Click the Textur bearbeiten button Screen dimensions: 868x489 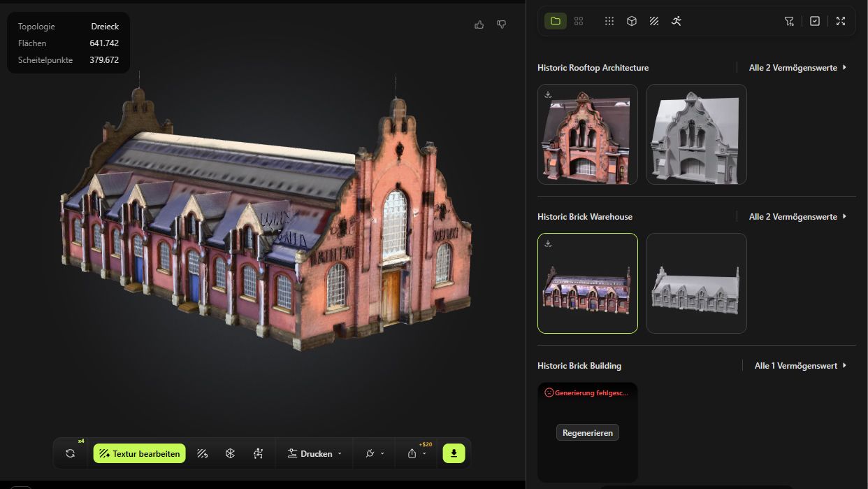pos(140,453)
